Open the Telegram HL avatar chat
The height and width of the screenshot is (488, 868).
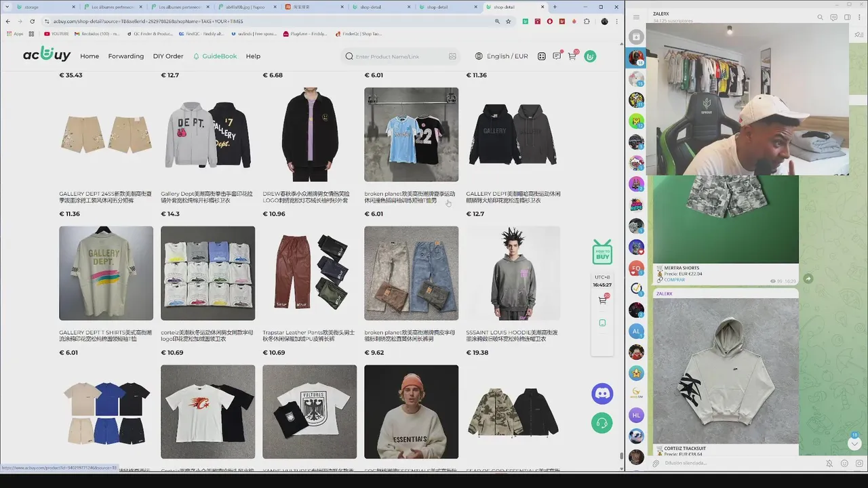click(x=636, y=415)
